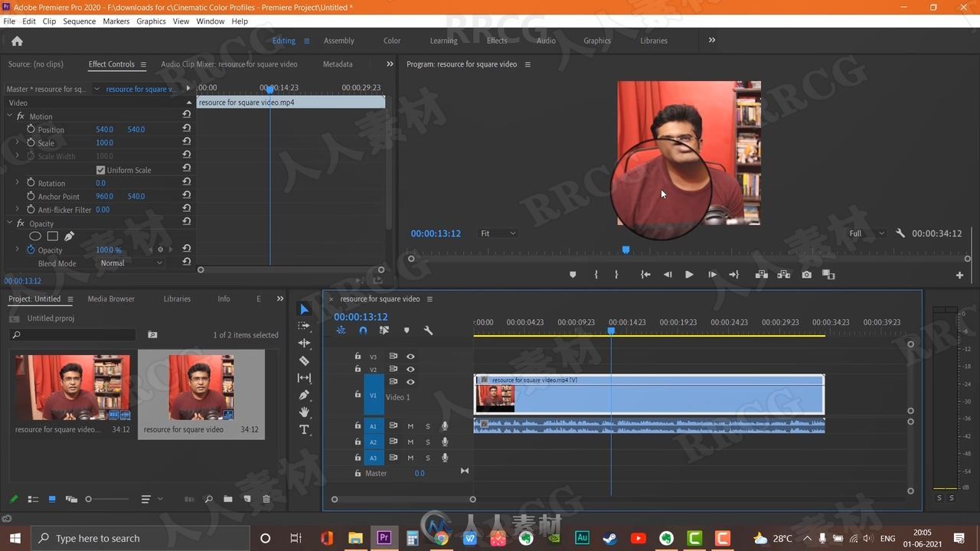Screen dimensions: 980x551
Task: Open the Fit zoom level dropdown
Action: [498, 233]
